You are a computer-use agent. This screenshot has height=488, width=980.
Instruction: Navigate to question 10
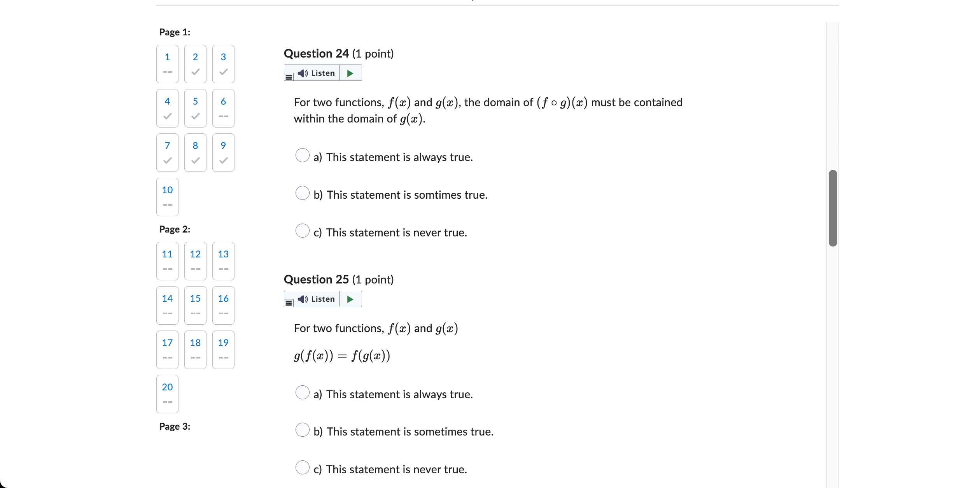(x=167, y=197)
